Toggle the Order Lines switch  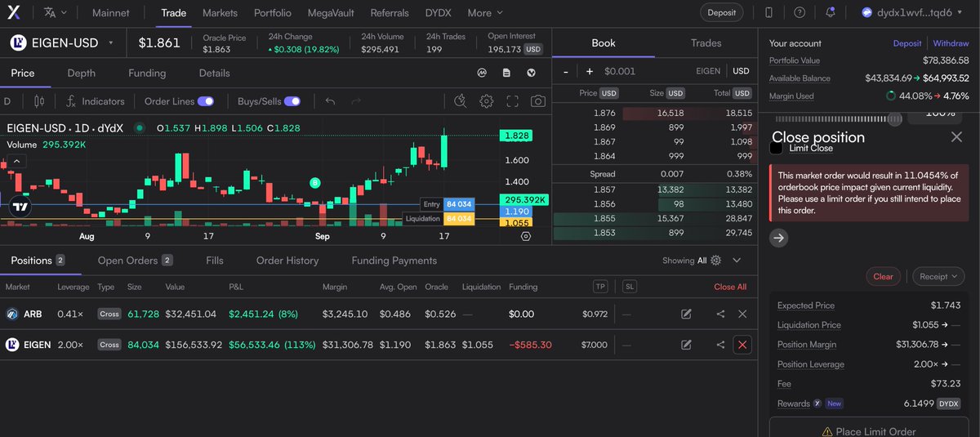coord(206,101)
